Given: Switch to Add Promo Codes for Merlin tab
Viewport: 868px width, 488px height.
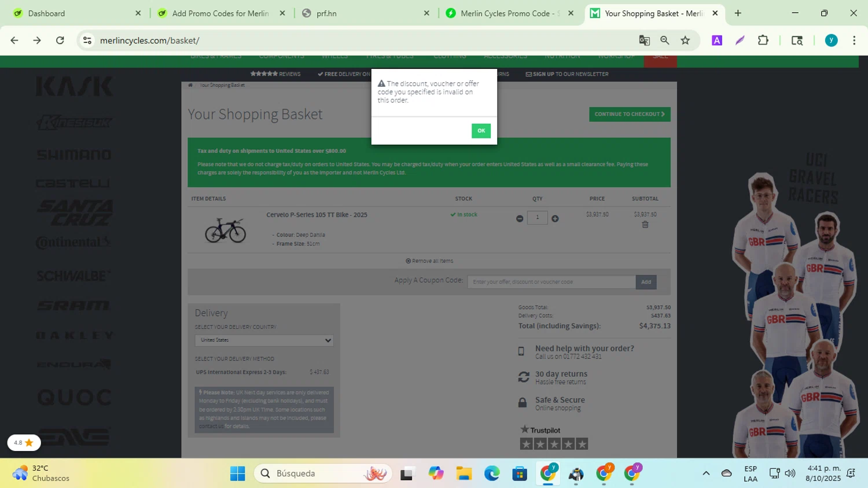Looking at the screenshot, I should [220, 13].
